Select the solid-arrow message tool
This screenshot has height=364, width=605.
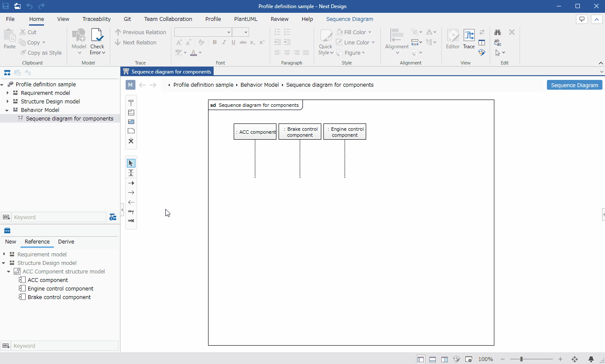(x=131, y=183)
